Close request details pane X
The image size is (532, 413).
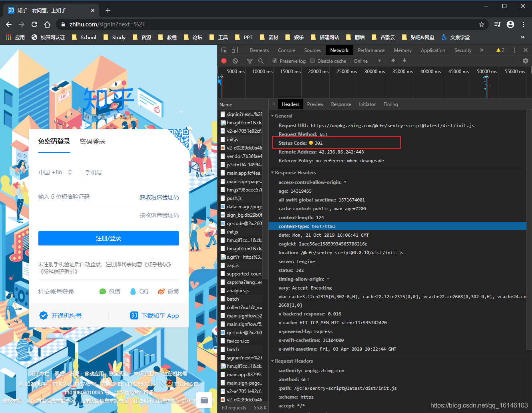pos(274,104)
